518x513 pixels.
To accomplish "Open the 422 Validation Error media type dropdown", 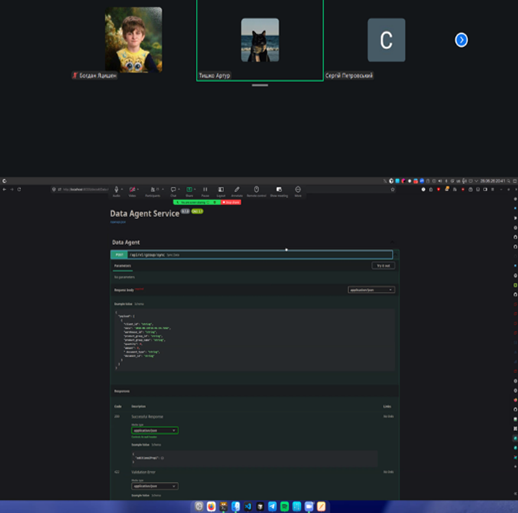I will 155,486.
